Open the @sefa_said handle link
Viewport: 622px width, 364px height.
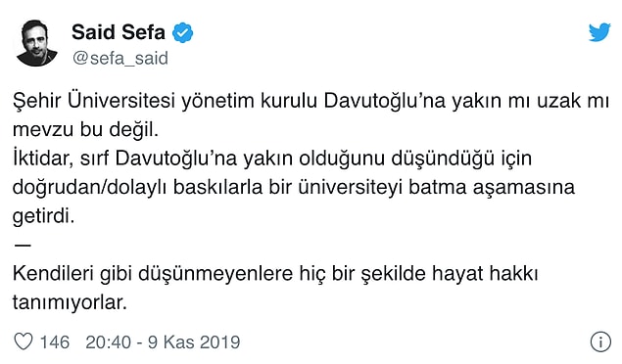pyautogui.click(x=120, y=59)
